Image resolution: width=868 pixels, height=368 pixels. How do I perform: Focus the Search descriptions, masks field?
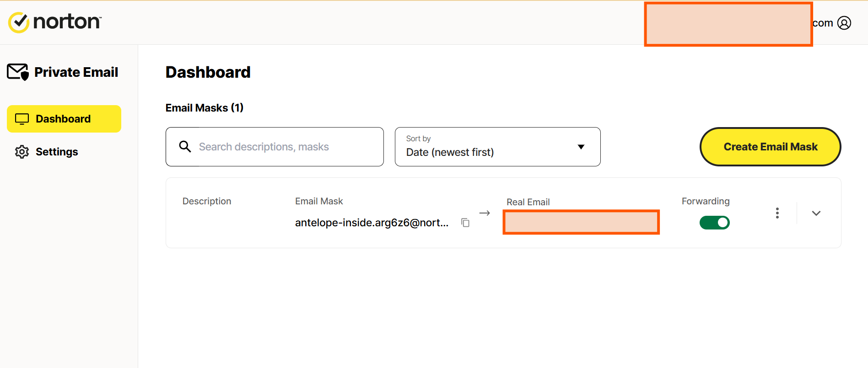pyautogui.click(x=284, y=147)
